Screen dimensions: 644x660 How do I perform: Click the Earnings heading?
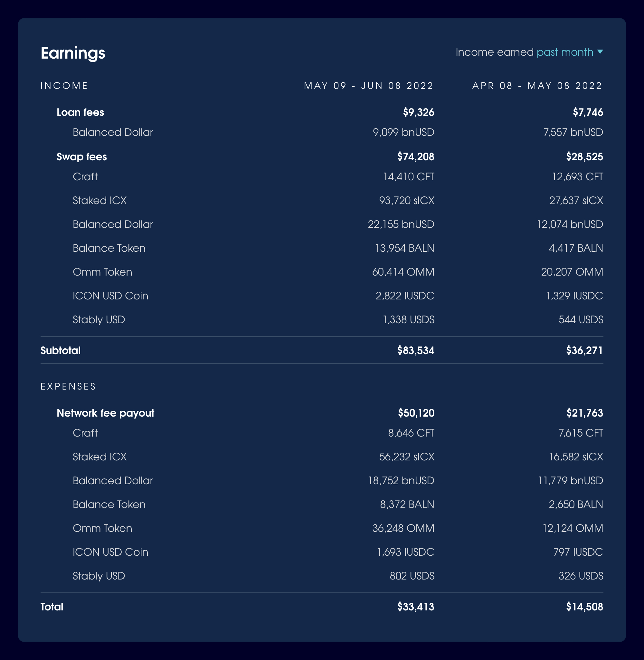pyautogui.click(x=73, y=53)
